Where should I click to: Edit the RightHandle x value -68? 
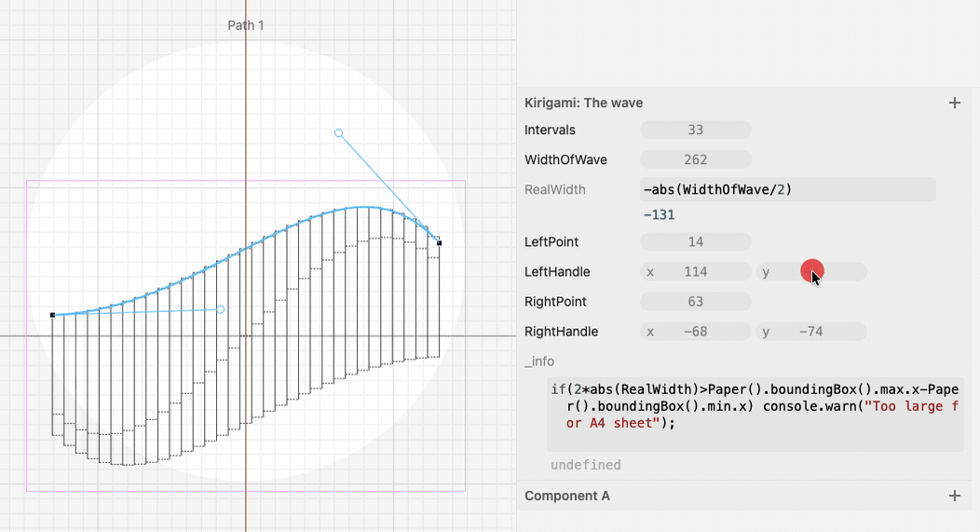(x=696, y=332)
